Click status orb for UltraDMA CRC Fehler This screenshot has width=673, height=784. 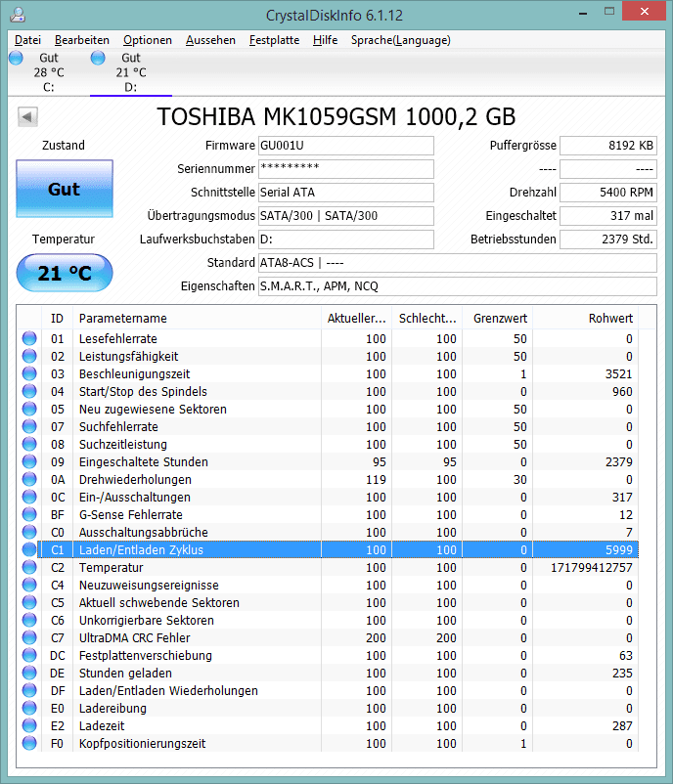click(29, 637)
